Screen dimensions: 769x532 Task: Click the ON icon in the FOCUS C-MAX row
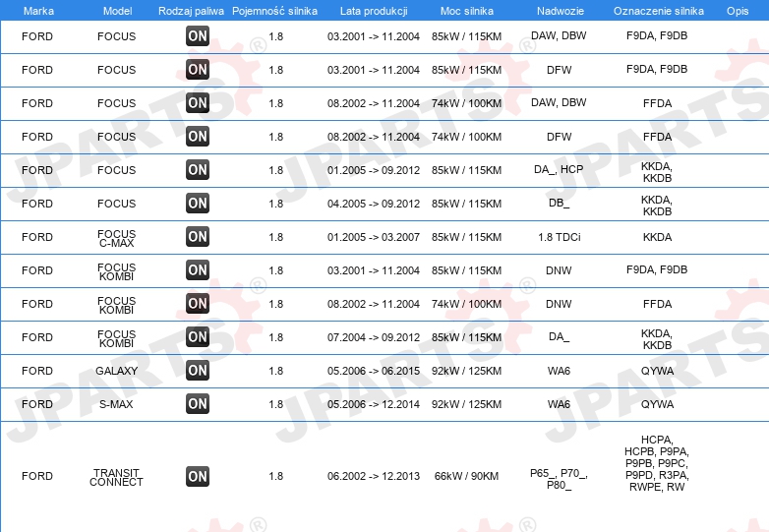pos(198,236)
